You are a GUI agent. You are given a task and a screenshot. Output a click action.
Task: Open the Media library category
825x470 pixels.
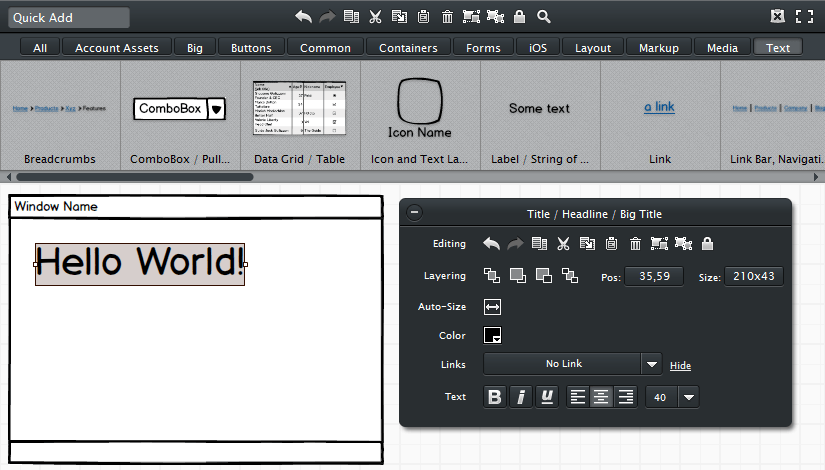pos(722,48)
